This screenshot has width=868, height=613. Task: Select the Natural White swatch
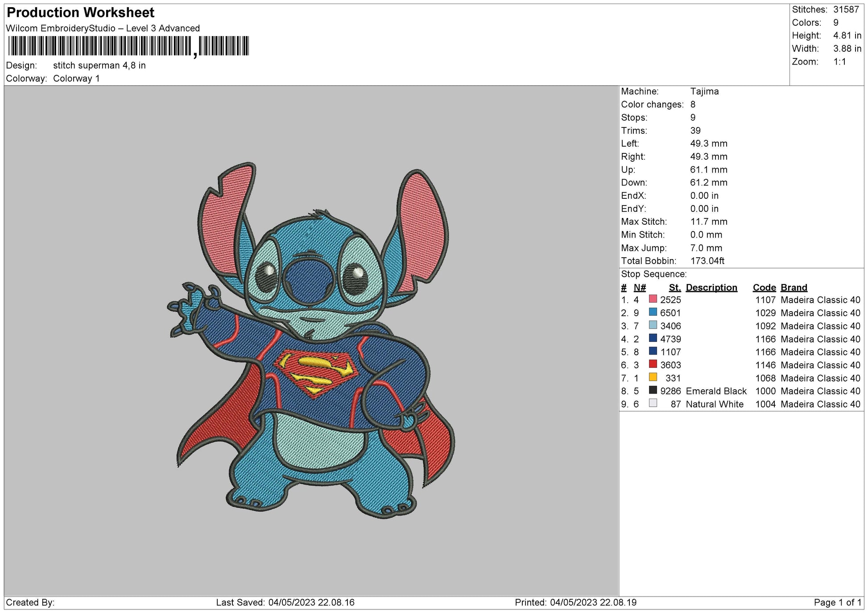[653, 403]
